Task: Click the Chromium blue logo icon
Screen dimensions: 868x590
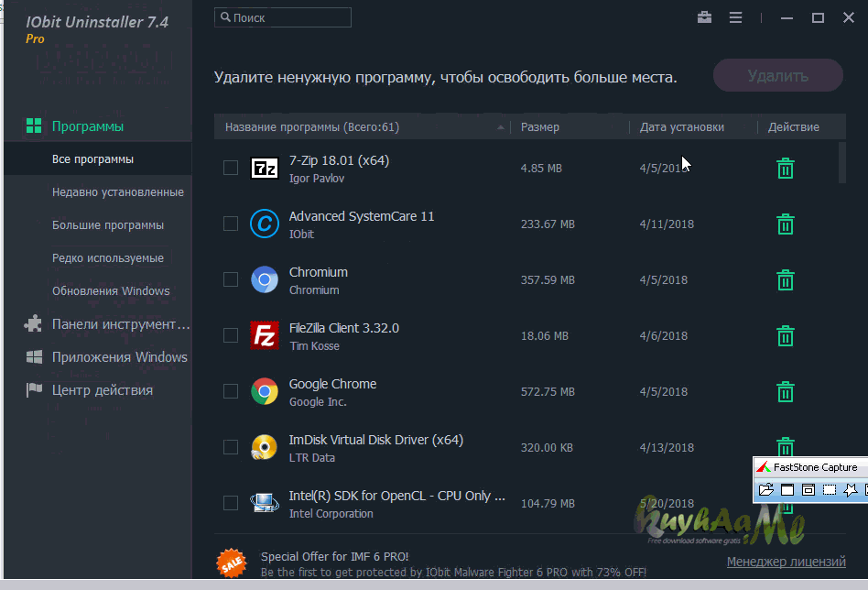Action: click(265, 279)
